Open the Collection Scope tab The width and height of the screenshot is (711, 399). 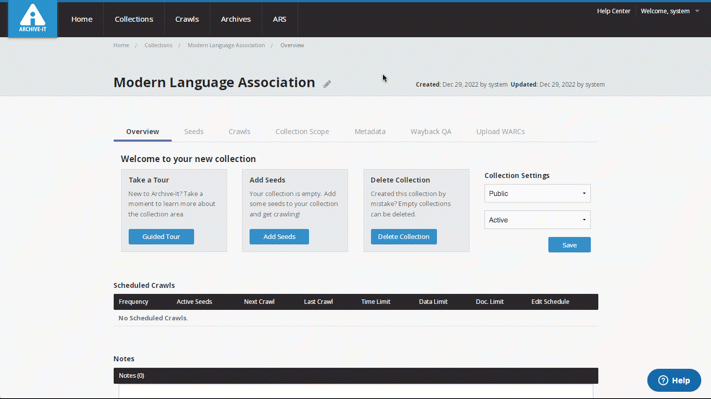pyautogui.click(x=302, y=131)
